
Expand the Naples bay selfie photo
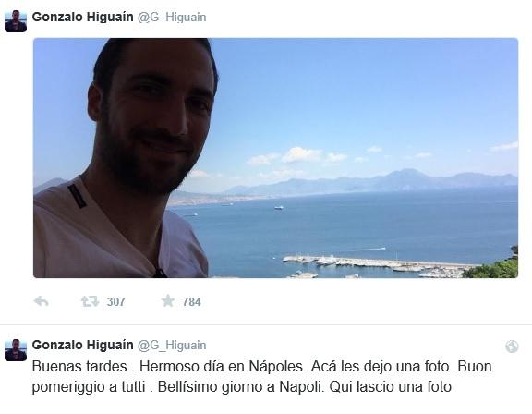[275, 158]
